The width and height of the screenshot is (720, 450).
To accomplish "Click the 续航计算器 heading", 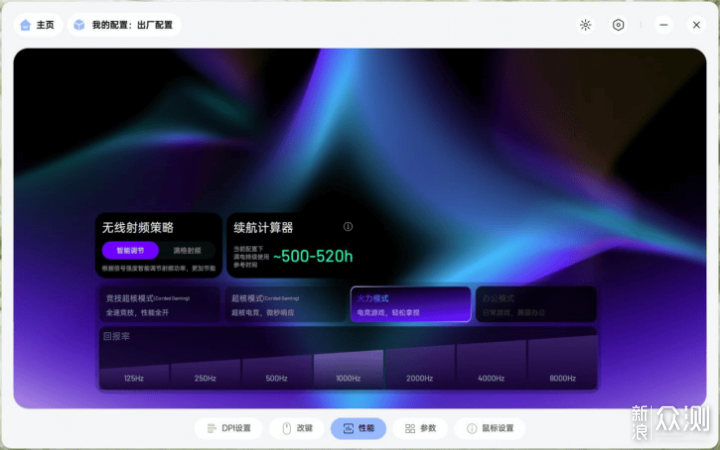I will click(x=263, y=227).
